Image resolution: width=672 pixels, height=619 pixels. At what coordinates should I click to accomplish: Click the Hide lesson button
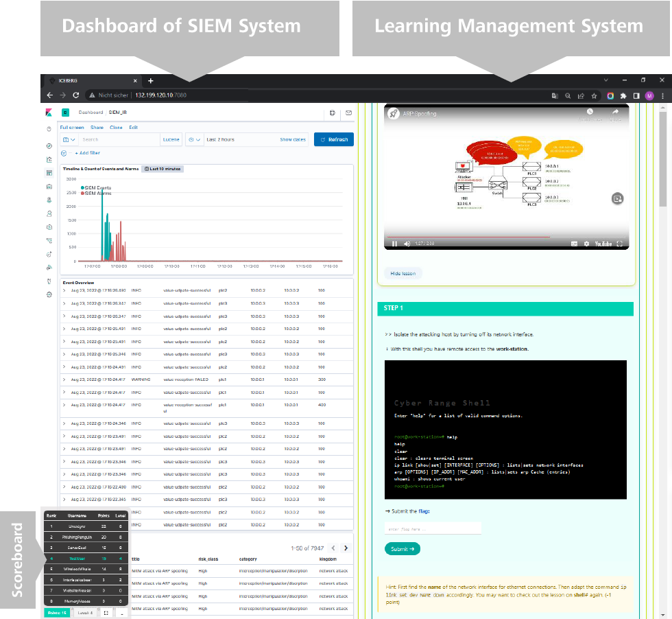coord(403,274)
